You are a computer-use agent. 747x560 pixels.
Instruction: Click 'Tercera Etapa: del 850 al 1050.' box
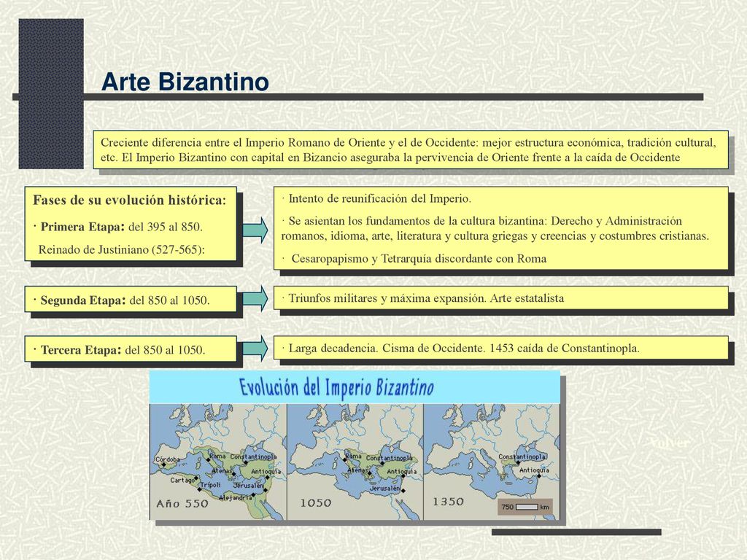tap(131, 349)
